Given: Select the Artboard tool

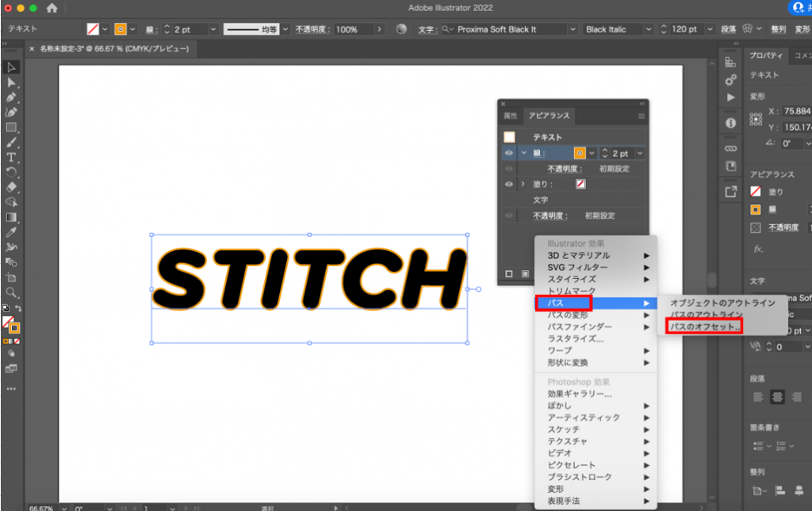Looking at the screenshot, I should pos(11,277).
